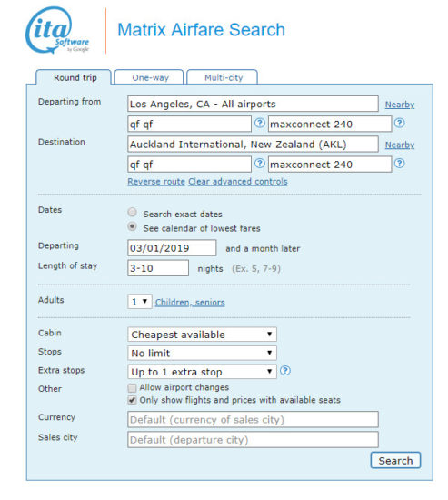Click the Reverse route link

(156, 182)
